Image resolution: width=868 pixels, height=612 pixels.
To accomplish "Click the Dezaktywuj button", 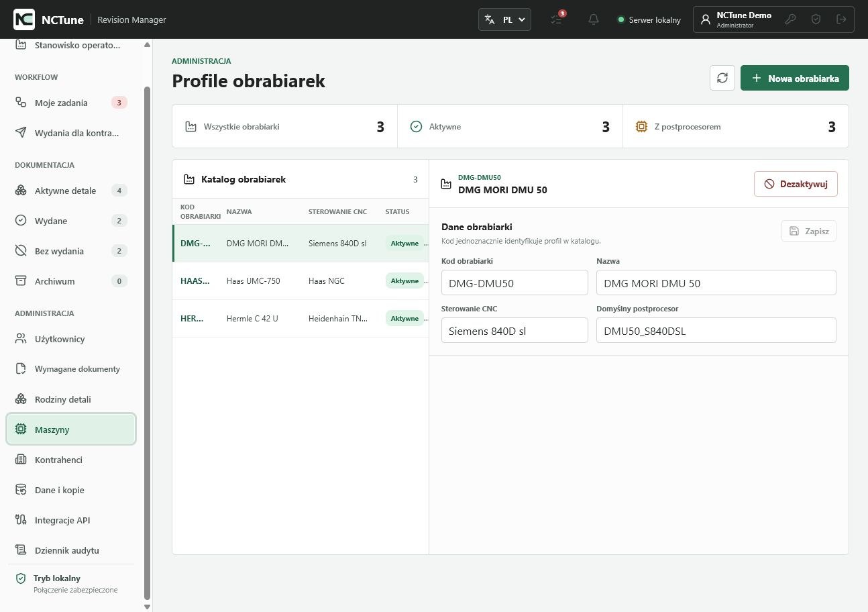I will click(796, 183).
